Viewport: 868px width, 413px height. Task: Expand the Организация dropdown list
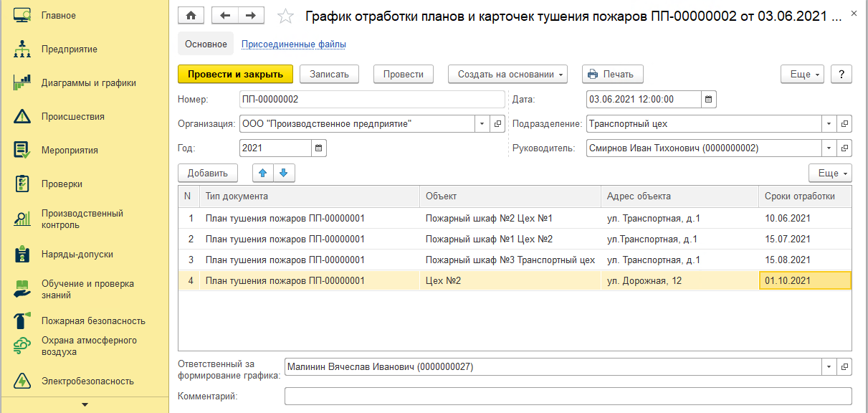(x=482, y=124)
